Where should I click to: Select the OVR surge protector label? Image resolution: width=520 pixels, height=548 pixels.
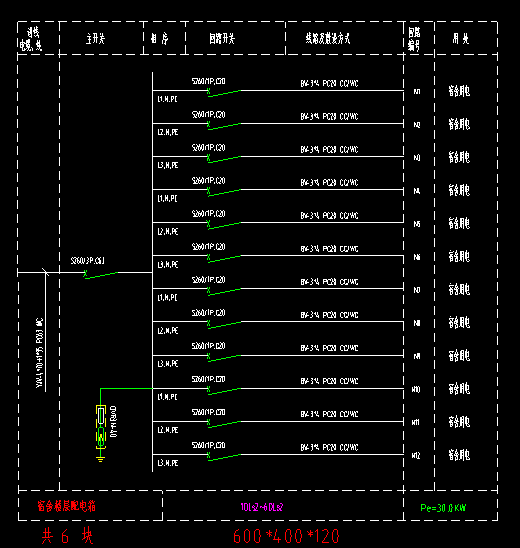click(114, 421)
